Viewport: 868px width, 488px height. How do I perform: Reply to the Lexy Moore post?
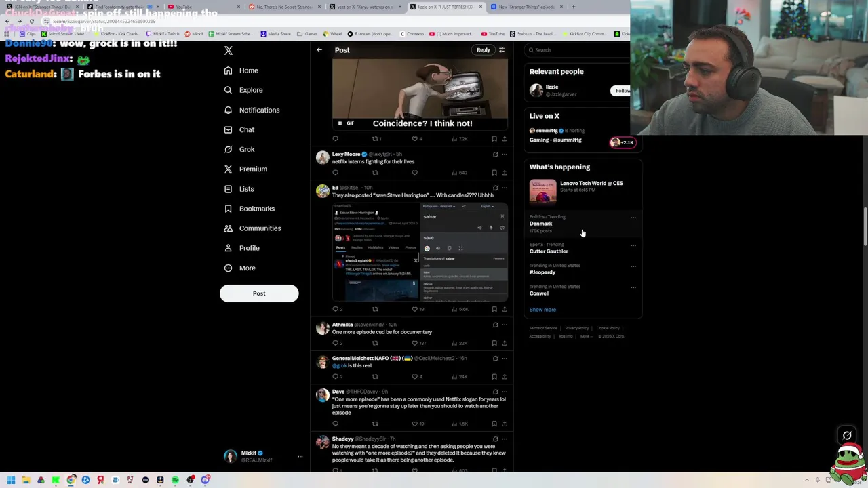[335, 172]
